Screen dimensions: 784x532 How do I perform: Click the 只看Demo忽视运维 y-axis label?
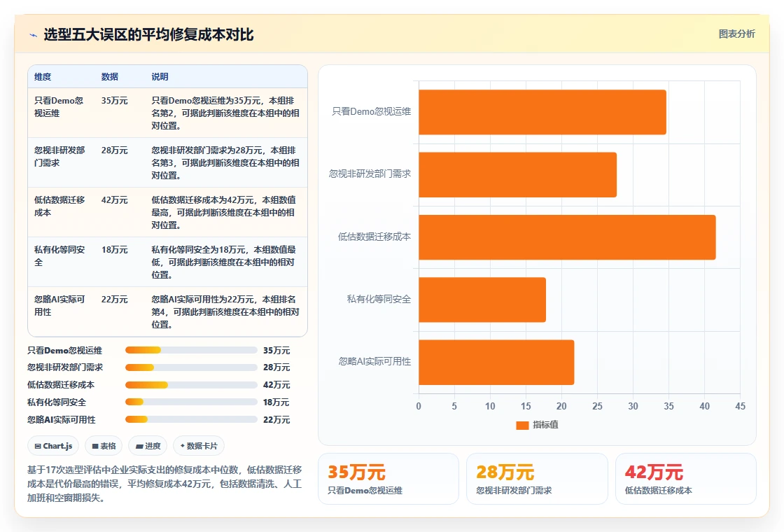tap(371, 111)
